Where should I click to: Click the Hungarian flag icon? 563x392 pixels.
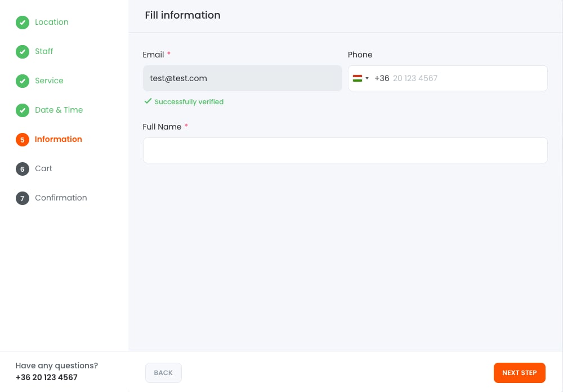pos(357,78)
